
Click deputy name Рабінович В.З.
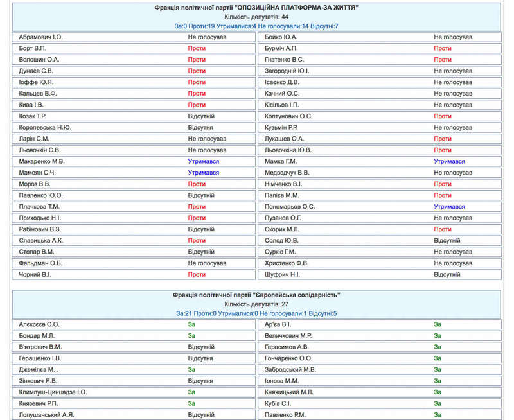[40, 229]
